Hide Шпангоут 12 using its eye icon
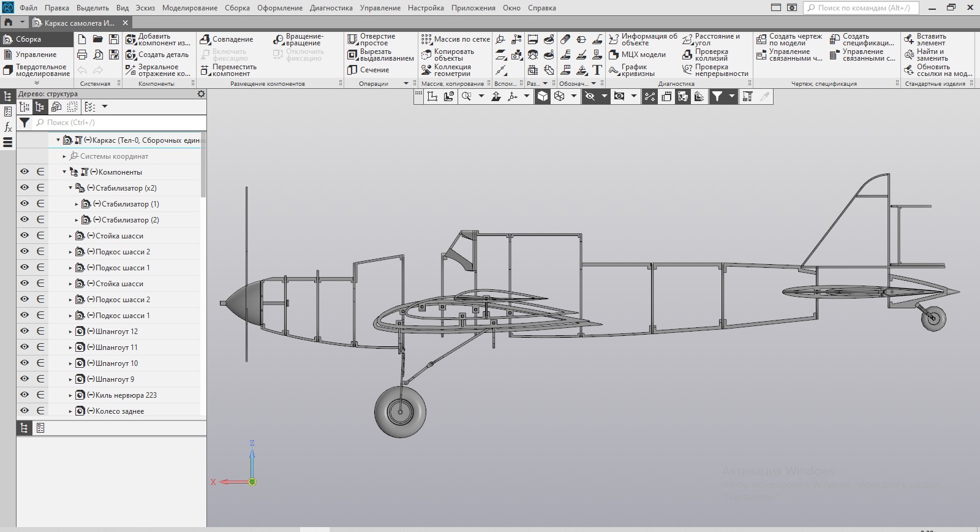980x532 pixels. coord(24,331)
